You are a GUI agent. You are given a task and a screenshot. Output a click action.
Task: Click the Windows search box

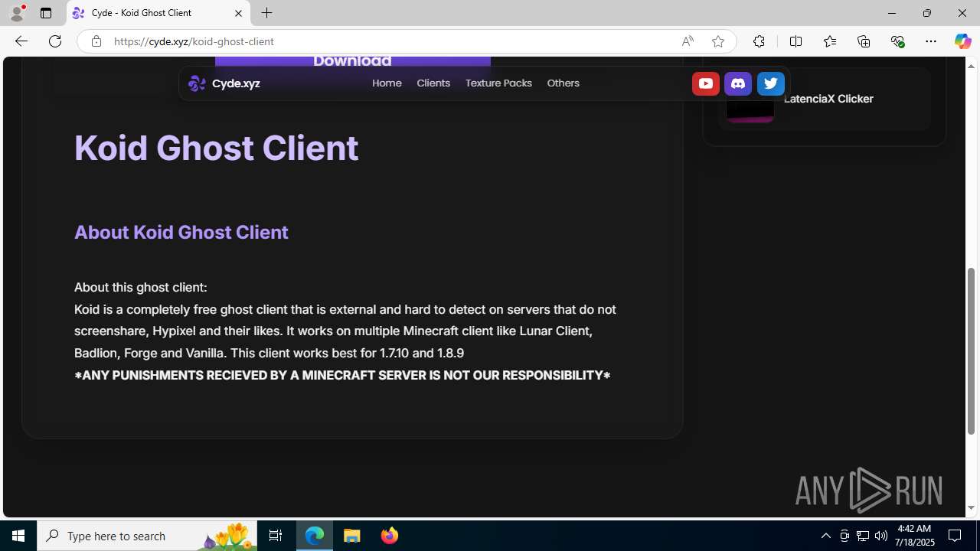(x=147, y=536)
